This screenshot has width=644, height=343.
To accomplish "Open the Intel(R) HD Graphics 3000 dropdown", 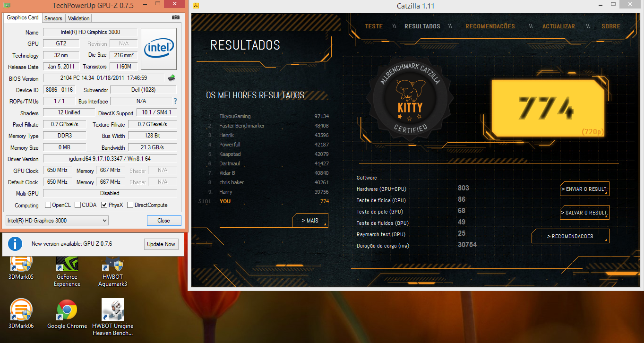I will 57,220.
